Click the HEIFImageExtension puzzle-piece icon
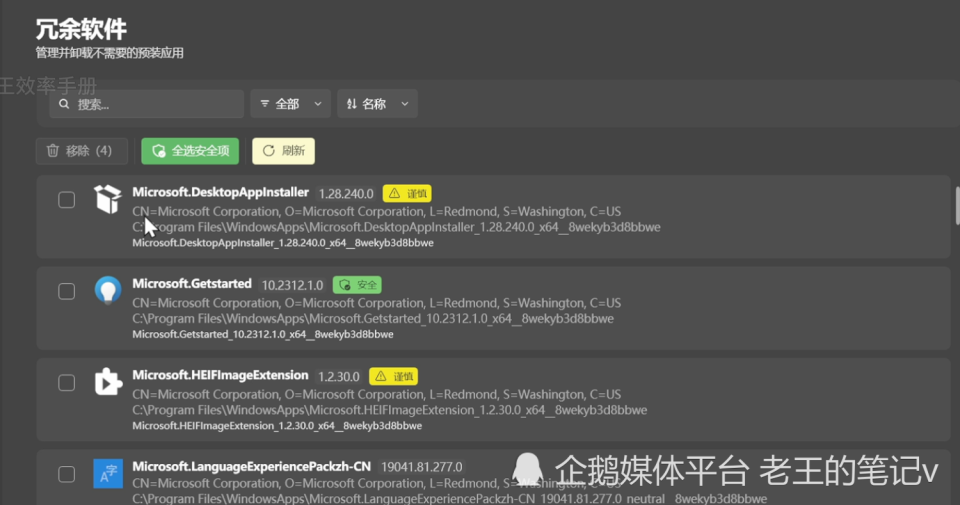Viewport: 960px width, 505px height. tap(108, 382)
